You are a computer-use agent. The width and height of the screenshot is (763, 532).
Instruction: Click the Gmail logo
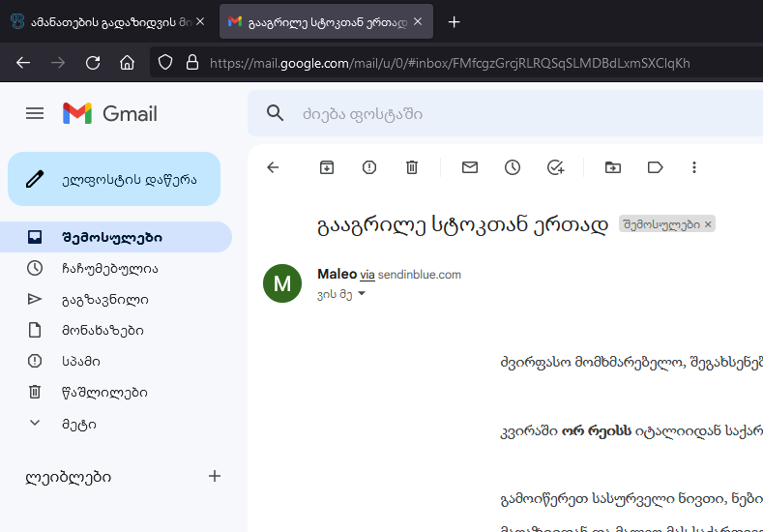(110, 113)
